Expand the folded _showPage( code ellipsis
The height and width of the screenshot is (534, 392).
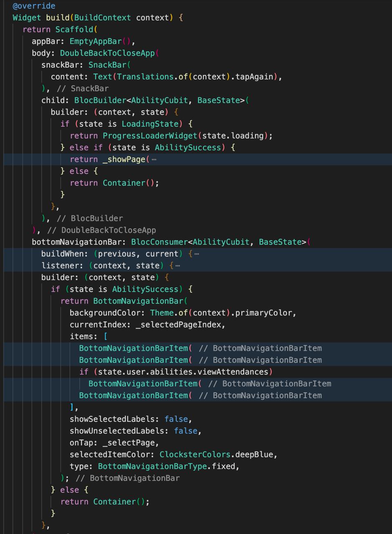point(154,159)
